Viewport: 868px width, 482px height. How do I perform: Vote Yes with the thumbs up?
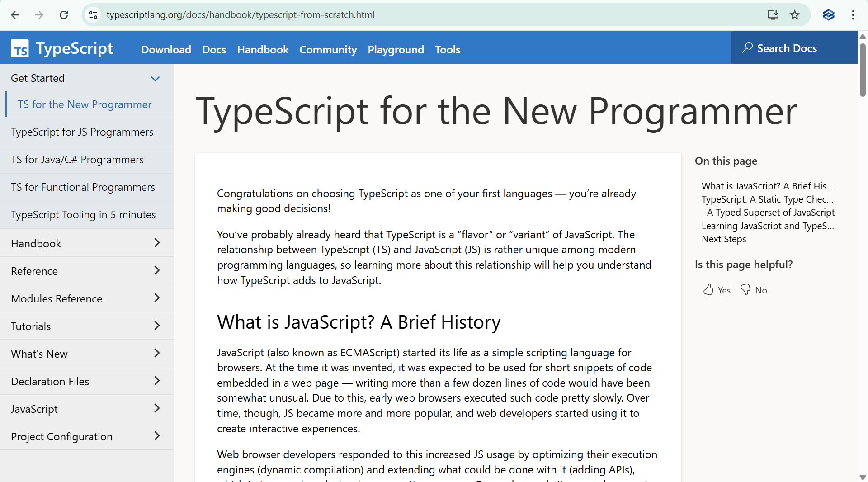[717, 290]
